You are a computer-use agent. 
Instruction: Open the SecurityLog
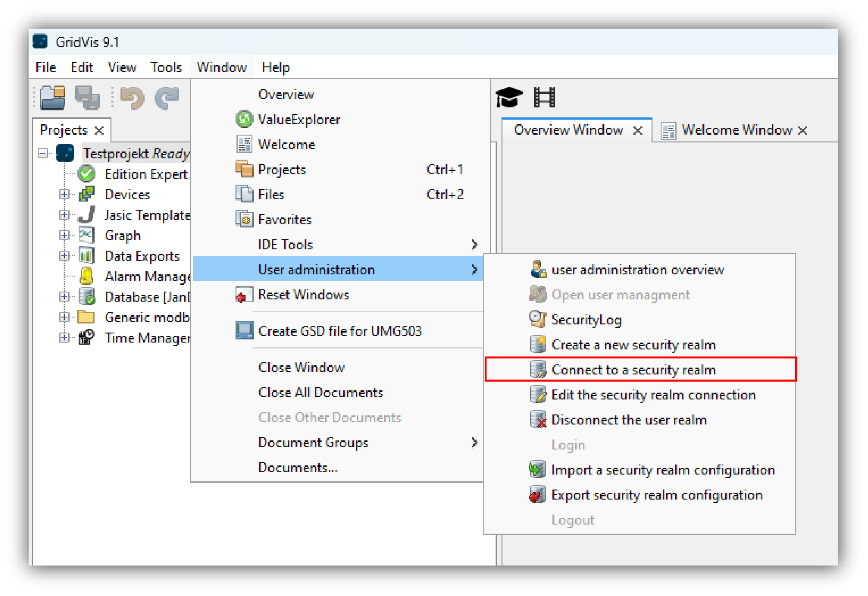pos(587,319)
